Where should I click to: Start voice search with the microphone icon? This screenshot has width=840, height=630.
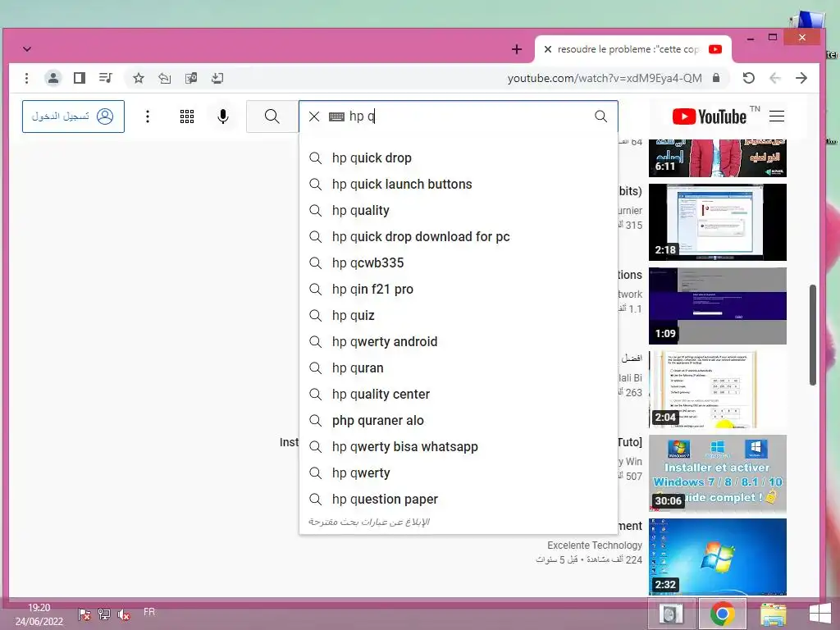223,116
